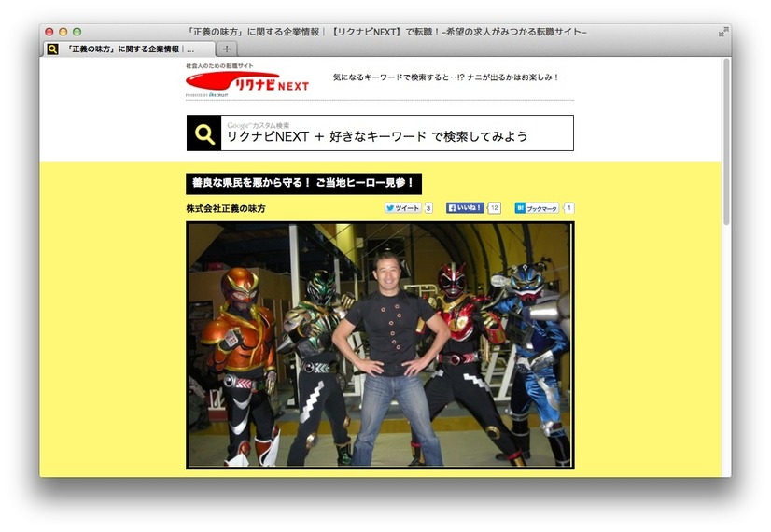The height and width of the screenshot is (532, 771).
Task: Close the window with red button
Action: (x=49, y=32)
